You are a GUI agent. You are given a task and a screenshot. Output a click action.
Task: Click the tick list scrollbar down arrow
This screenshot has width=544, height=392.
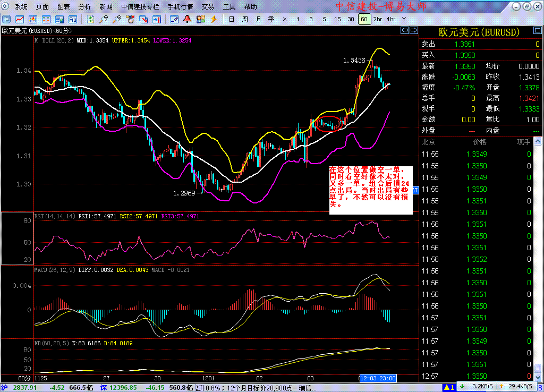[x=538, y=377]
